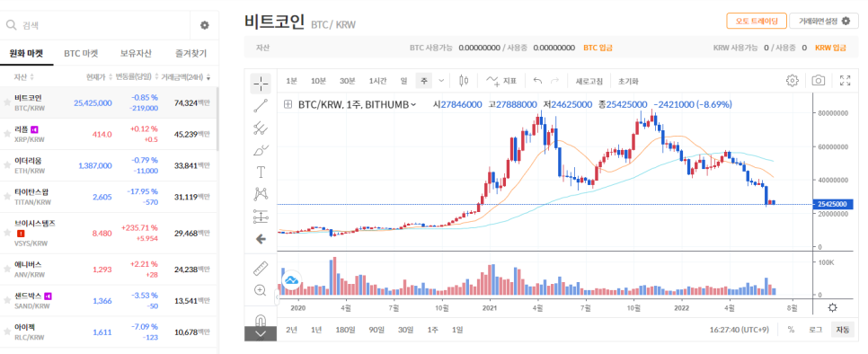Favorite 샌드박스 SAND/KRW with its star
868x354 pixels.
click(x=7, y=300)
